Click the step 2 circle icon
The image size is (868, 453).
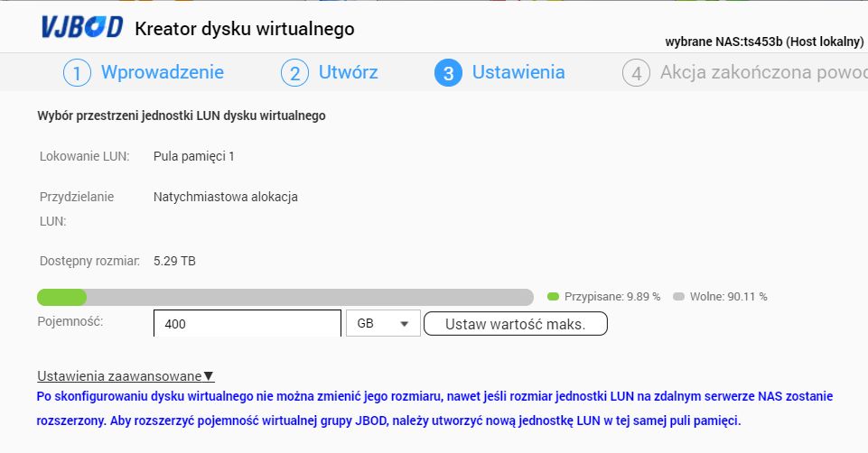click(294, 73)
